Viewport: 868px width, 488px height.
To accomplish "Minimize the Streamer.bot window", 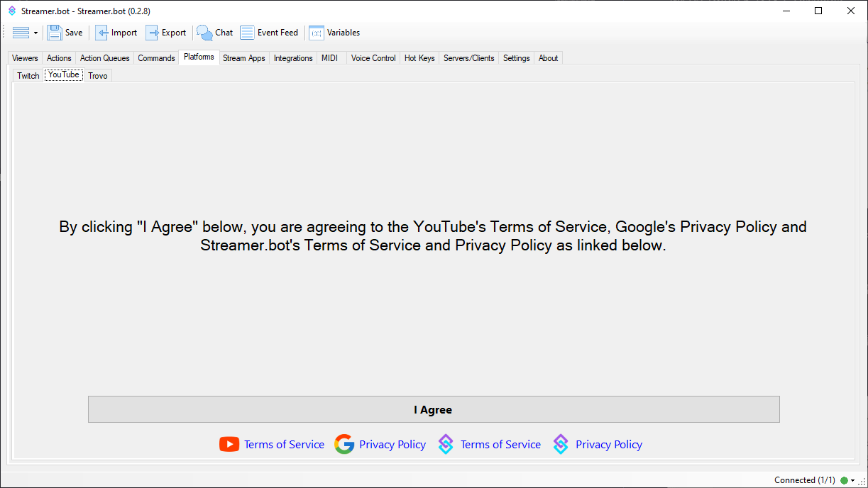I will tap(786, 11).
